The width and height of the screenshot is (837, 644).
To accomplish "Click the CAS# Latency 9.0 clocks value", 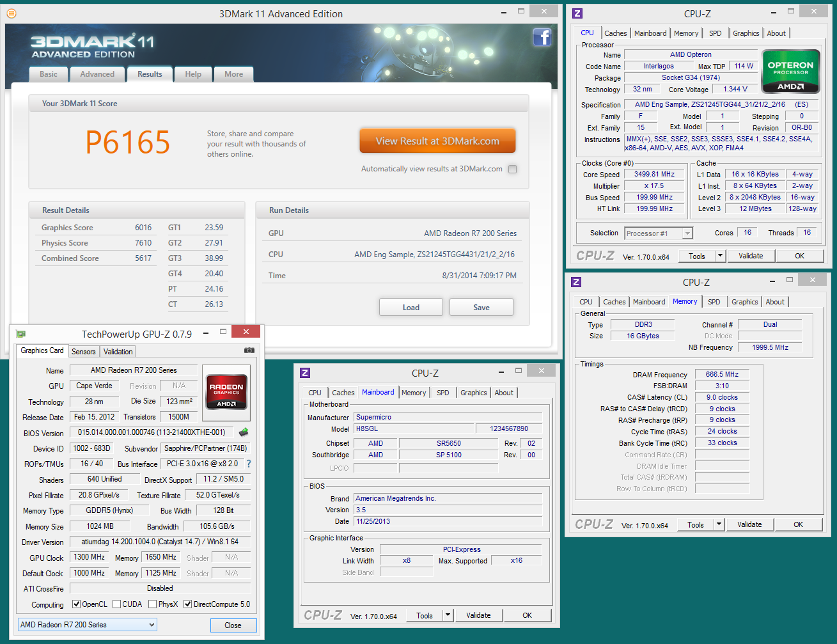I will (x=722, y=397).
